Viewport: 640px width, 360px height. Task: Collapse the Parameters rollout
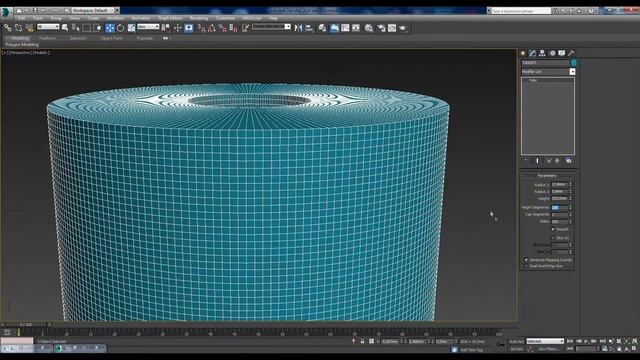(x=547, y=176)
